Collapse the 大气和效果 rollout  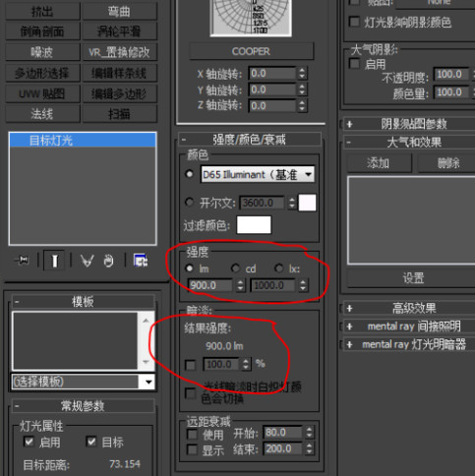[x=409, y=143]
